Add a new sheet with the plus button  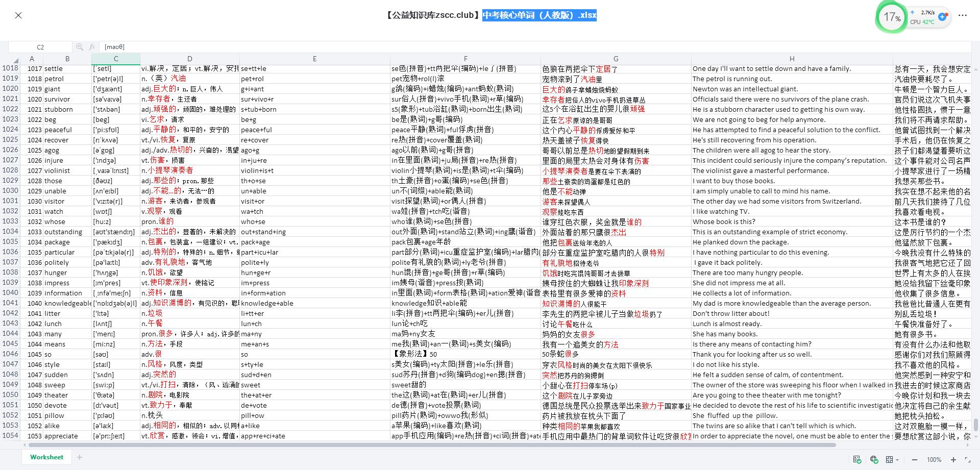(80, 457)
